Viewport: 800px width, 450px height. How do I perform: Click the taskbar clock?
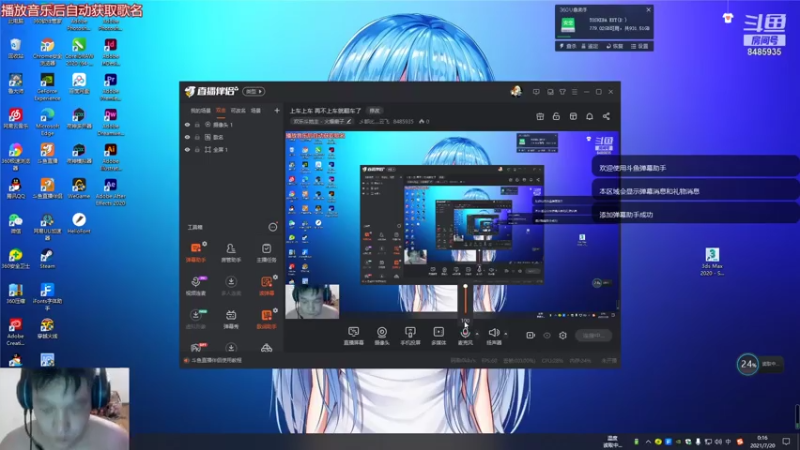(762, 441)
